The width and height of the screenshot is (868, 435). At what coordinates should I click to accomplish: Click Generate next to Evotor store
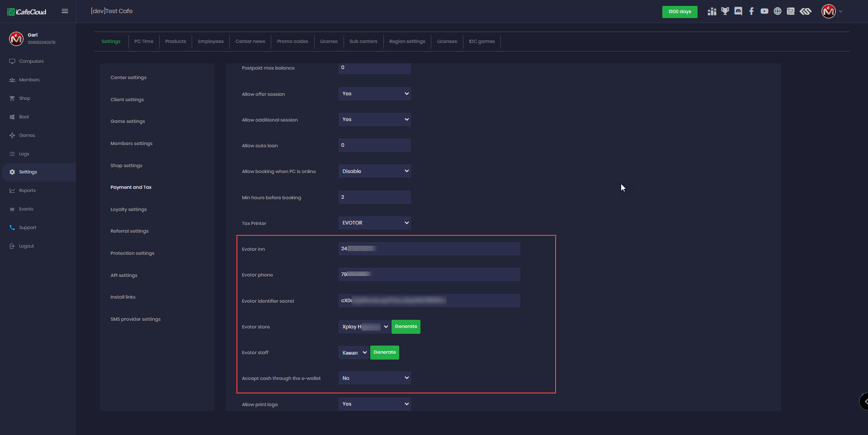[406, 327]
